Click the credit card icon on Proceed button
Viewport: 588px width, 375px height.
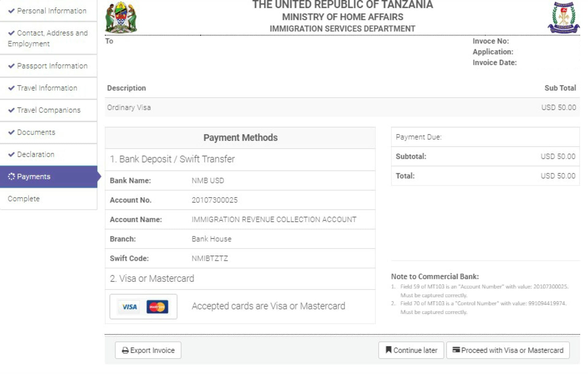(456, 350)
